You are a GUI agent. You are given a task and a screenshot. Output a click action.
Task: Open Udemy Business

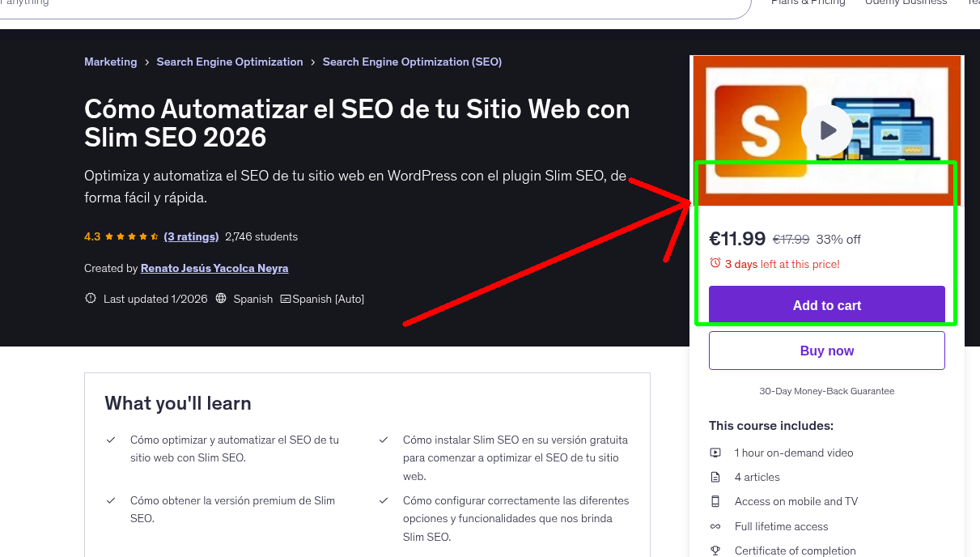point(906,3)
